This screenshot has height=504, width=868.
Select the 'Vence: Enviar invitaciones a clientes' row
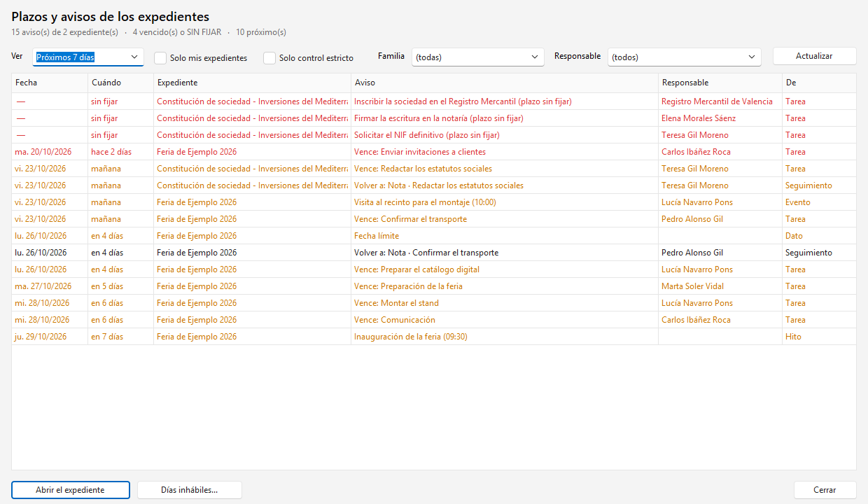point(434,152)
